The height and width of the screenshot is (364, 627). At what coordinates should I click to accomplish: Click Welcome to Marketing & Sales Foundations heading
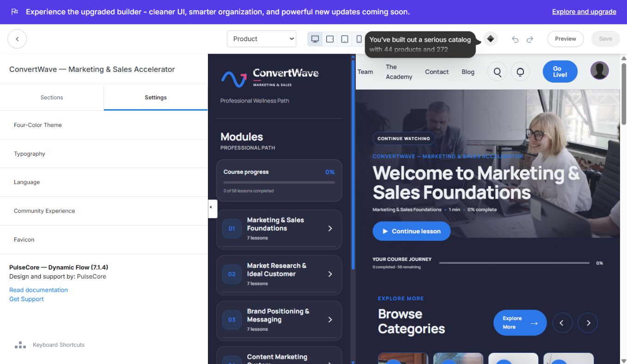476,182
